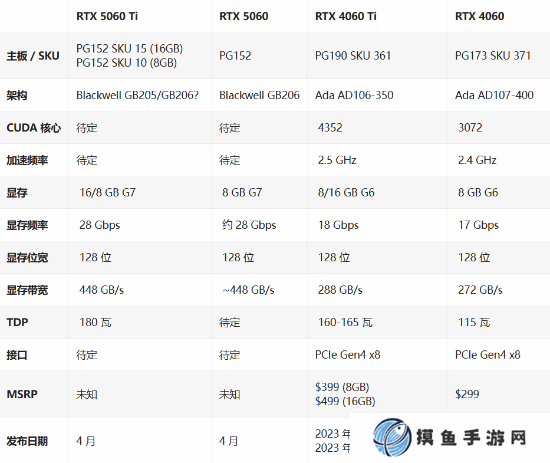Click the 发布日期 row label
This screenshot has height=463, width=550.
click(27, 441)
